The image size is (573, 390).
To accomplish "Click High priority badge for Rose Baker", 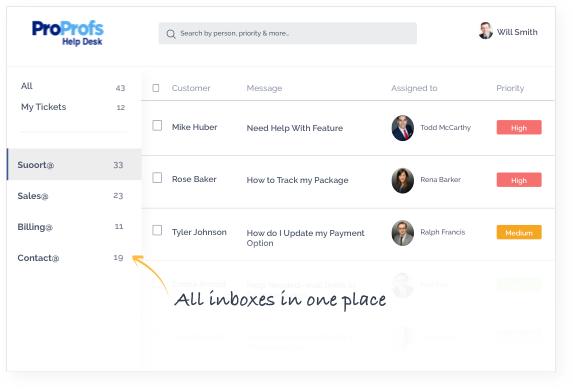I will 519,180.
